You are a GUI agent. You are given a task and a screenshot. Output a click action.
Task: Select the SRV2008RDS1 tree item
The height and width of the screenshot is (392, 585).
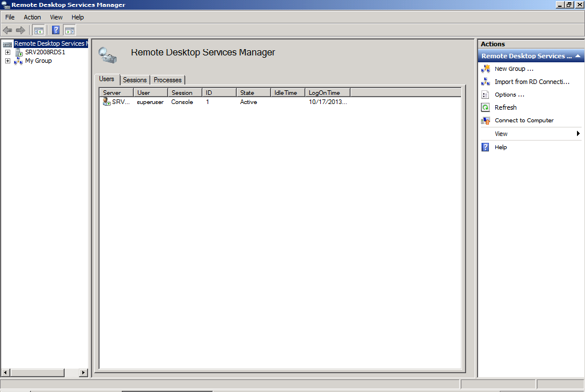pos(45,52)
